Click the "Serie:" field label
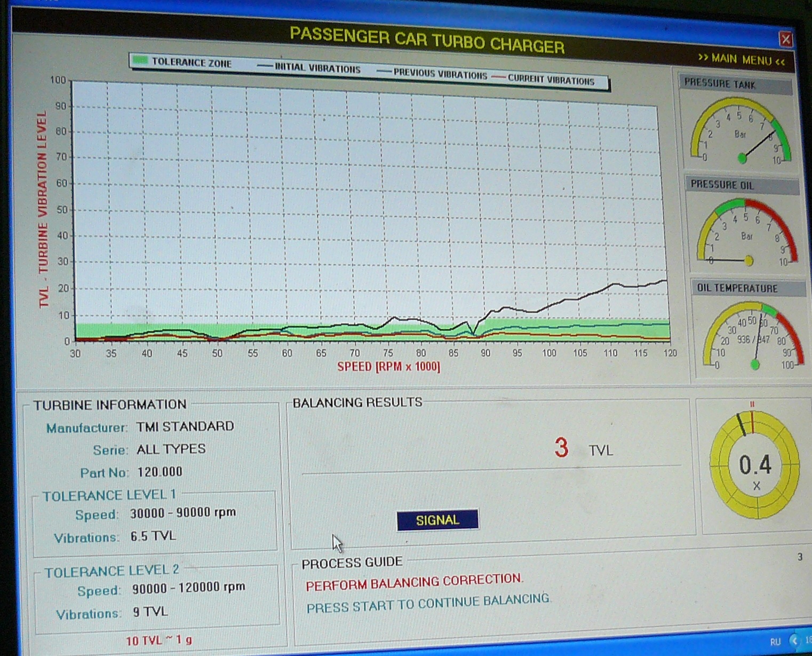The image size is (812, 656). [x=110, y=450]
